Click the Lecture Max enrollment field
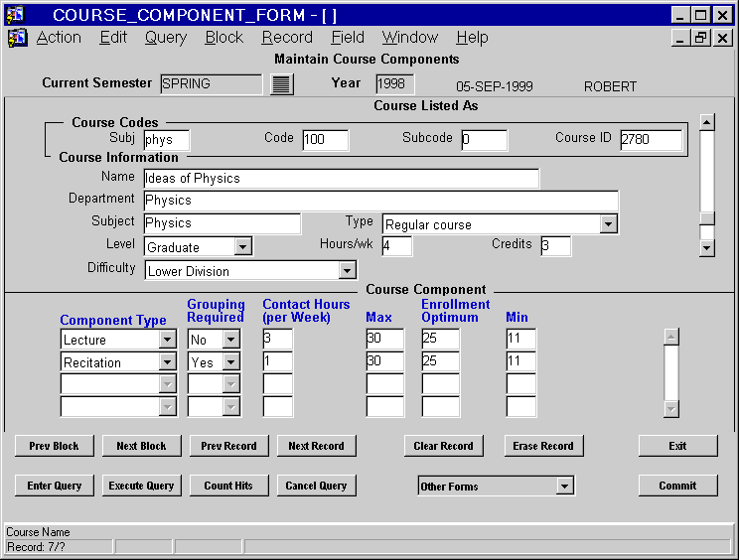 click(385, 339)
